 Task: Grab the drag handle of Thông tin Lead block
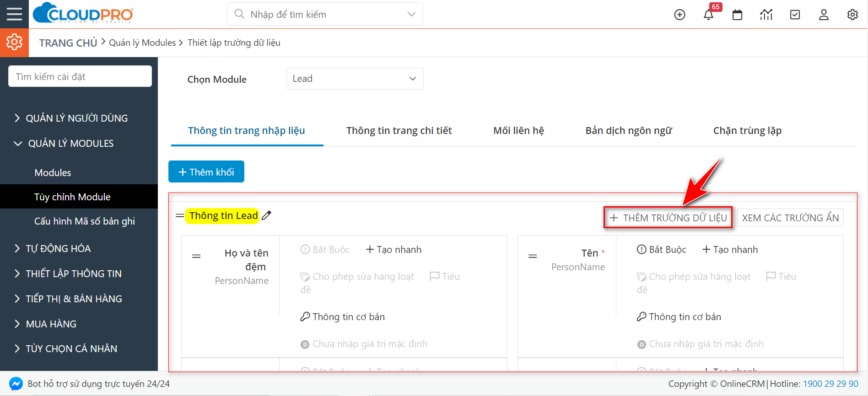(x=180, y=215)
